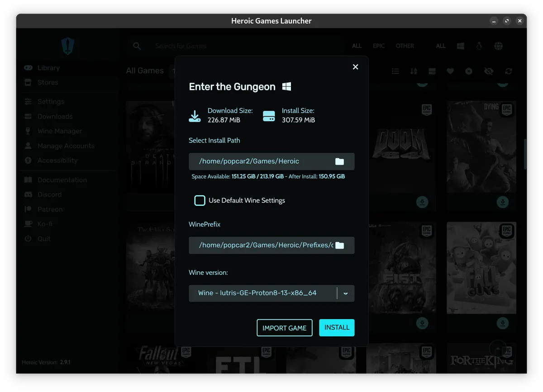
Task: Click the INSTALL button
Action: (337, 327)
